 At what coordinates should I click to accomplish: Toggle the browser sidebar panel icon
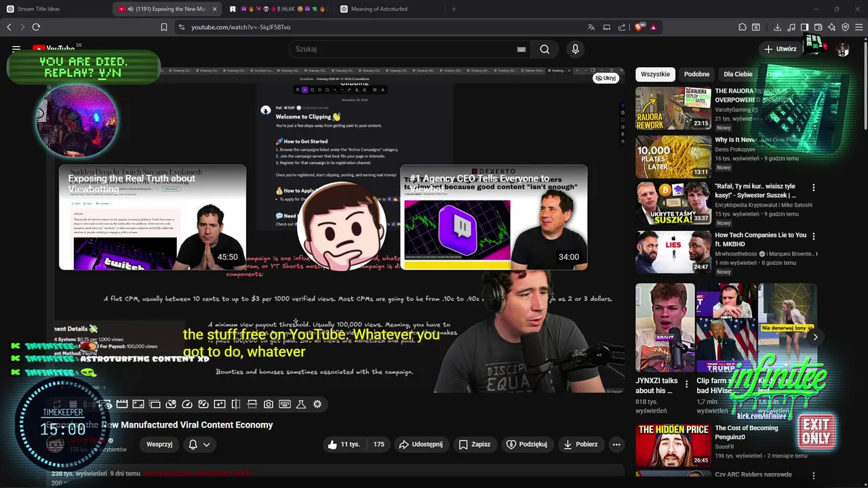[x=804, y=27]
